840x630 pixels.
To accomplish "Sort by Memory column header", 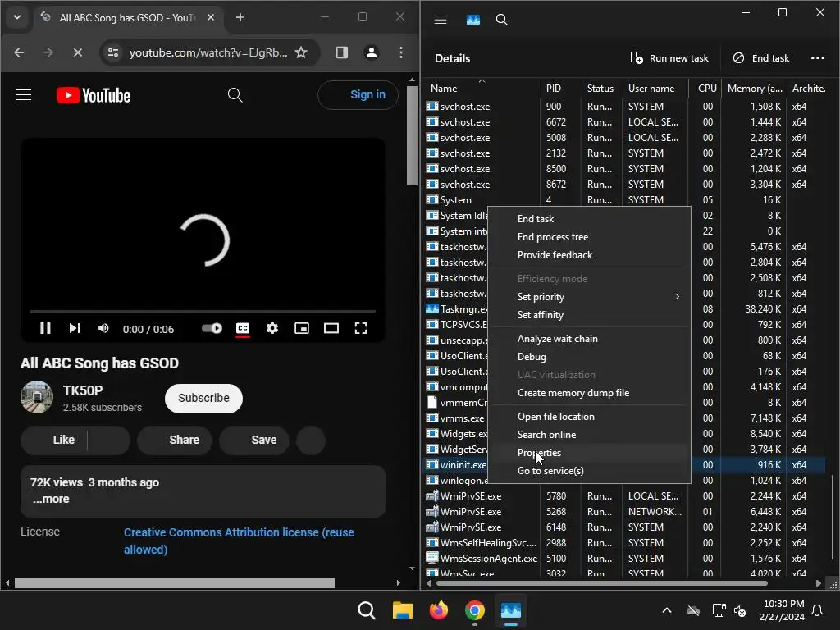I will click(754, 89).
